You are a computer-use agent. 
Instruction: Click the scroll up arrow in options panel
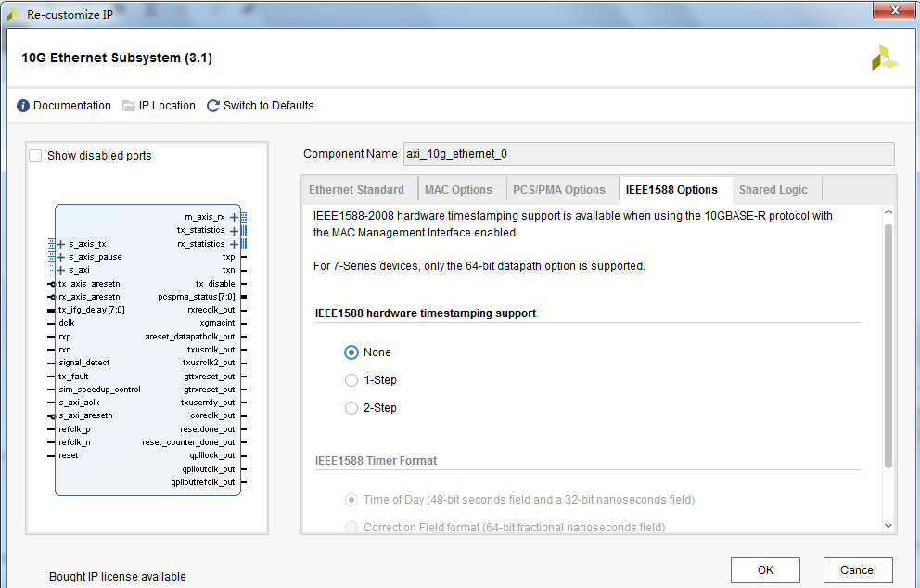[x=888, y=211]
